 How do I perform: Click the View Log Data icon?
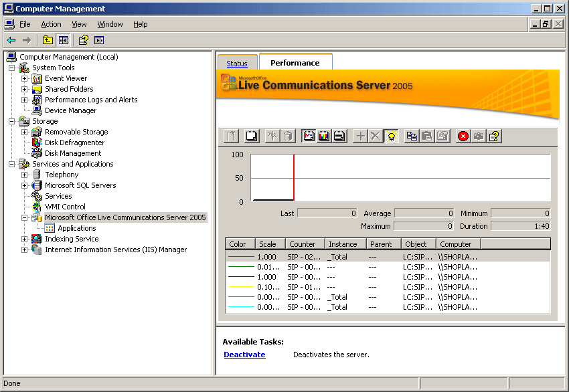(288, 136)
